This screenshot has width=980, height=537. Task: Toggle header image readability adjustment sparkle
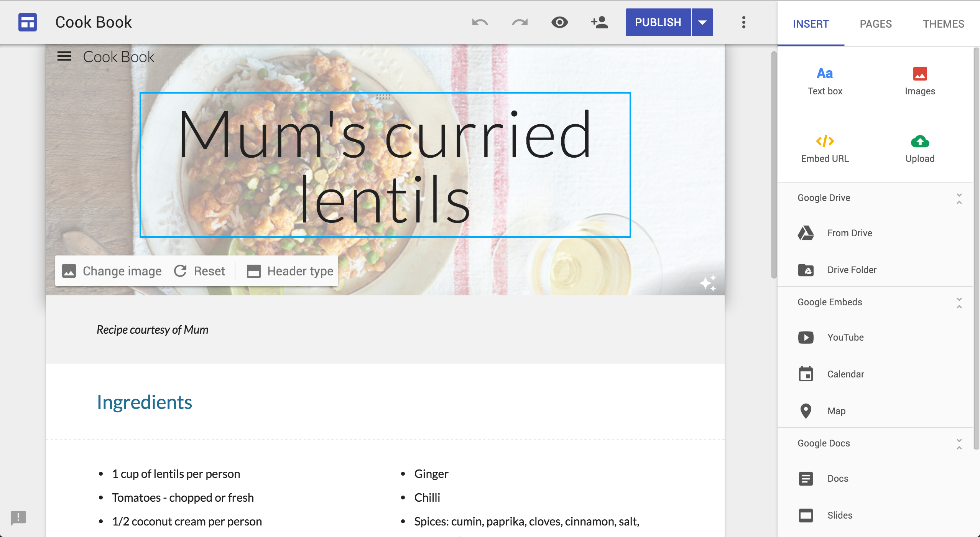[x=708, y=283]
